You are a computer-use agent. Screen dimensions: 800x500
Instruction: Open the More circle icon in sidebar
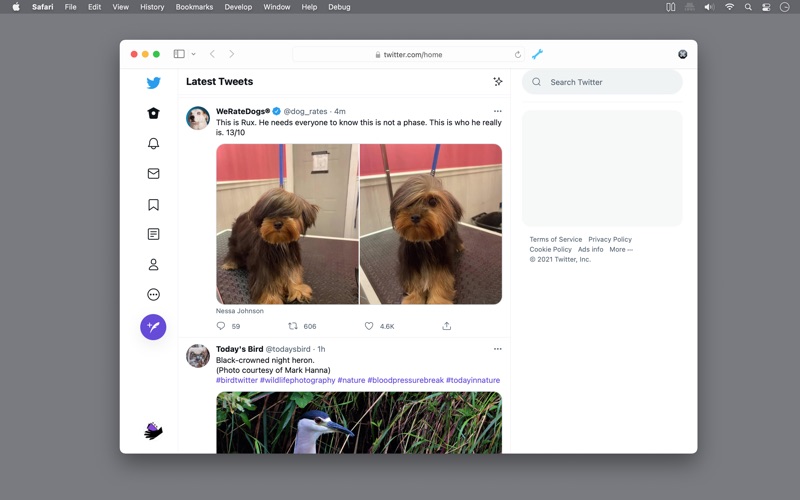click(x=153, y=294)
